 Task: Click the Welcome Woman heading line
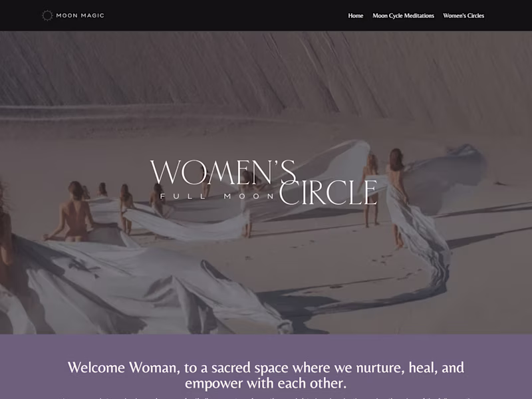point(266,368)
